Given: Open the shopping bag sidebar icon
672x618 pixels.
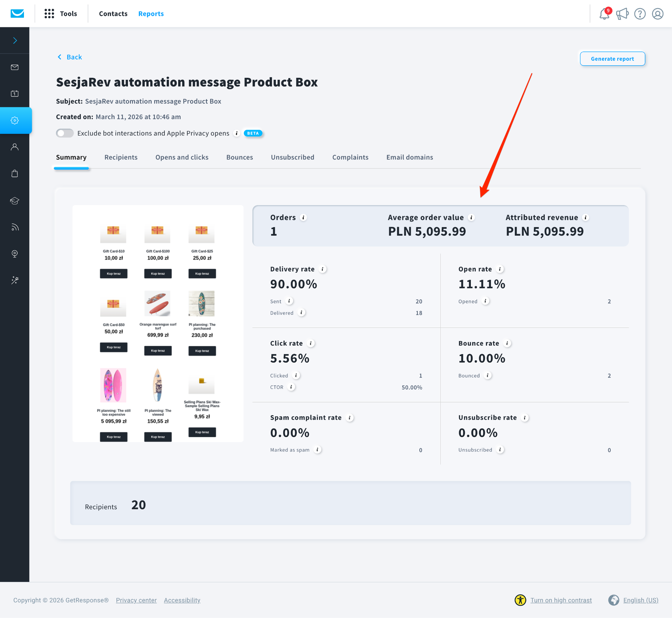Looking at the screenshot, I should [x=15, y=173].
